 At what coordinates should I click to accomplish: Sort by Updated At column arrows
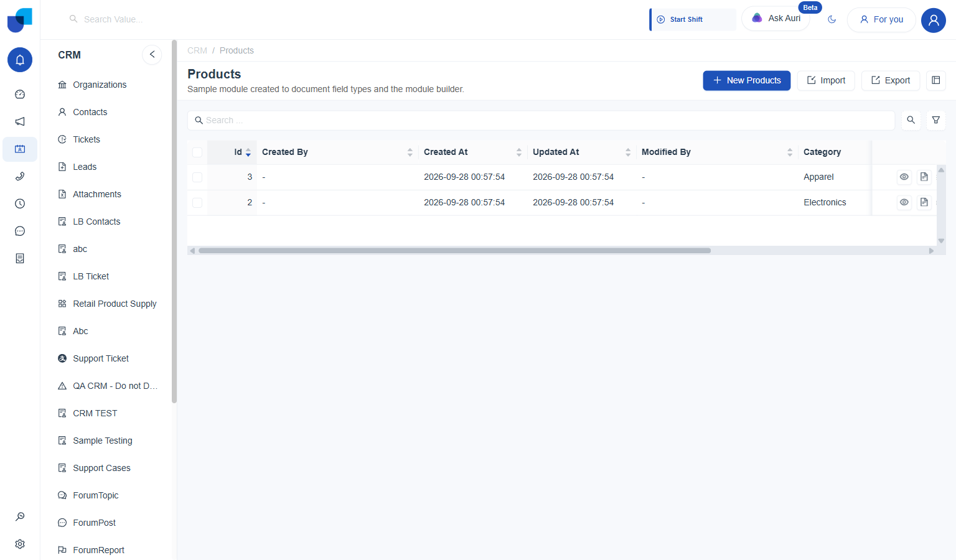point(627,152)
